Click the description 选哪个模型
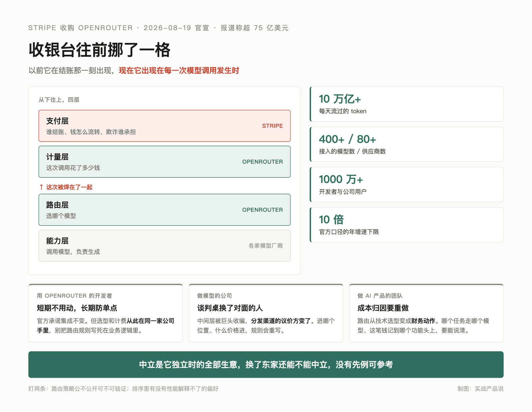Image resolution: width=532 pixels, height=412 pixels. point(61,216)
